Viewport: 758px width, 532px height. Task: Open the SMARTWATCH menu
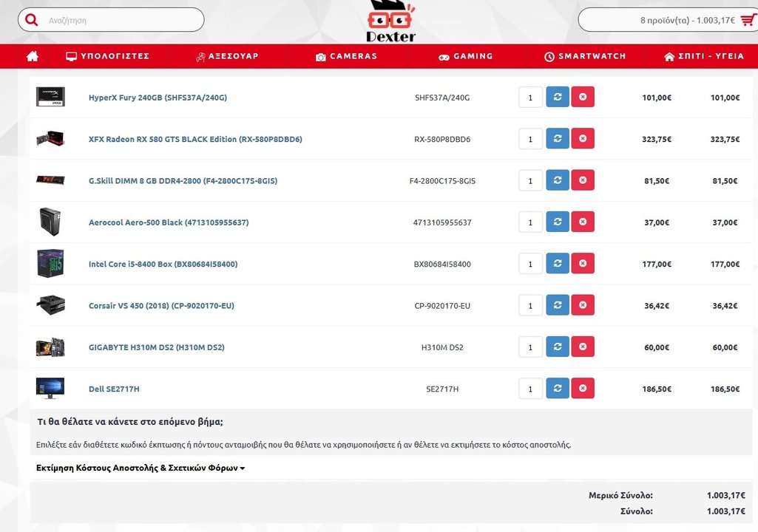[x=585, y=56]
